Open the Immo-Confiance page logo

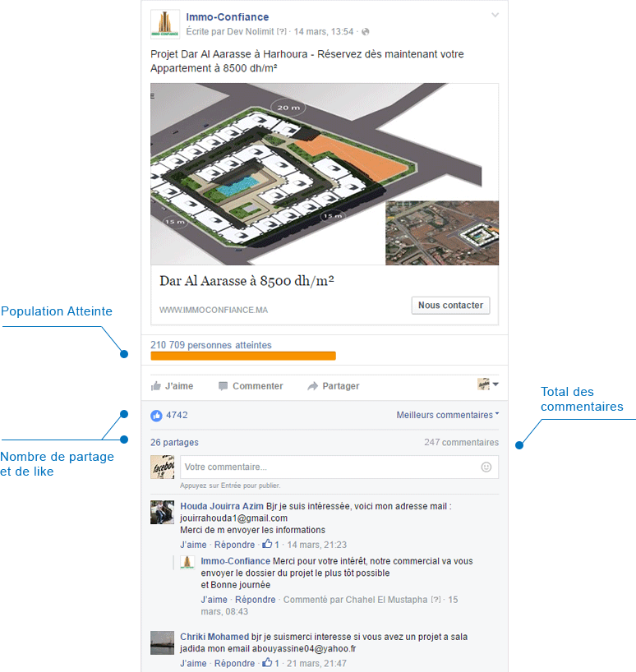[165, 24]
